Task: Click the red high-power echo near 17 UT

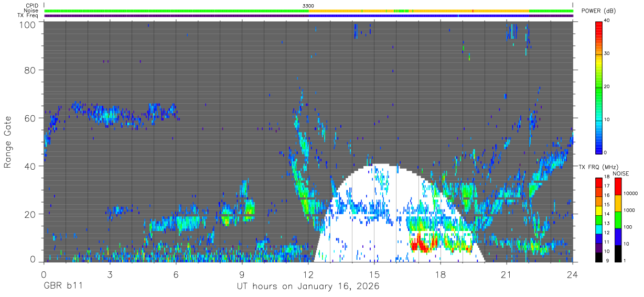Action: (x=421, y=244)
